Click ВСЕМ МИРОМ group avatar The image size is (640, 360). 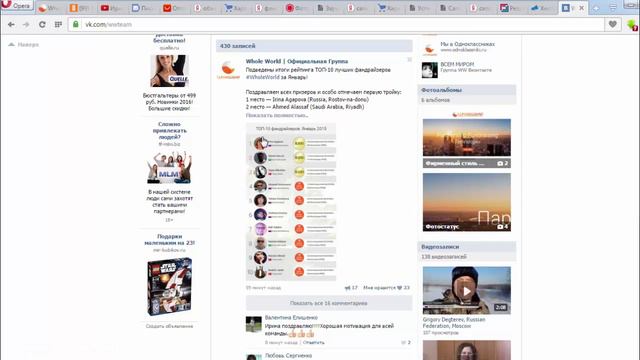429,70
